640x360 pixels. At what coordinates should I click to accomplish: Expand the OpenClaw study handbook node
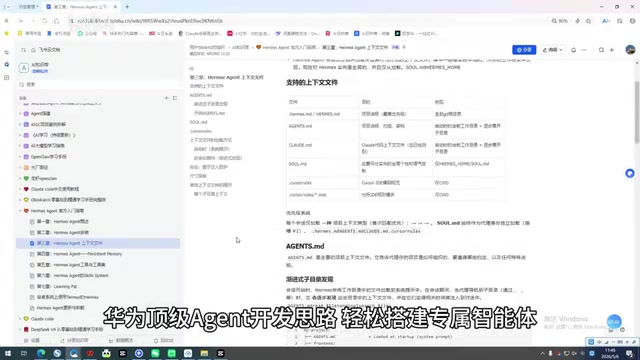click(x=20, y=157)
